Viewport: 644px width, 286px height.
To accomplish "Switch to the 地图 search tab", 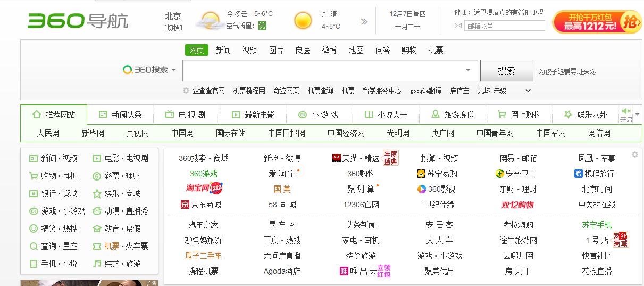I will (356, 50).
